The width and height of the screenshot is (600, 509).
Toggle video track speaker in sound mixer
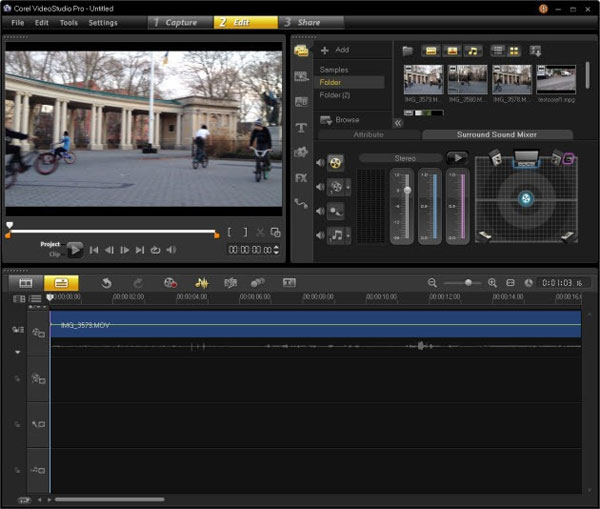[320, 162]
